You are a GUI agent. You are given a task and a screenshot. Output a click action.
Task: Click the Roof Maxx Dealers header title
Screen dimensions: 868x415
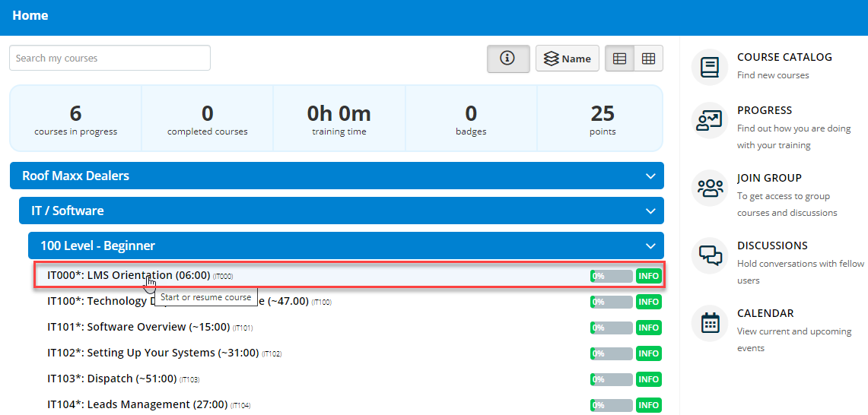point(76,176)
